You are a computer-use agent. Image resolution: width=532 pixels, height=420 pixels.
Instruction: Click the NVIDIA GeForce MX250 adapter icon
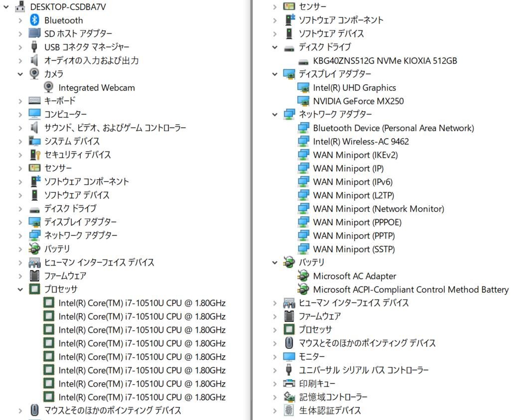tap(303, 101)
